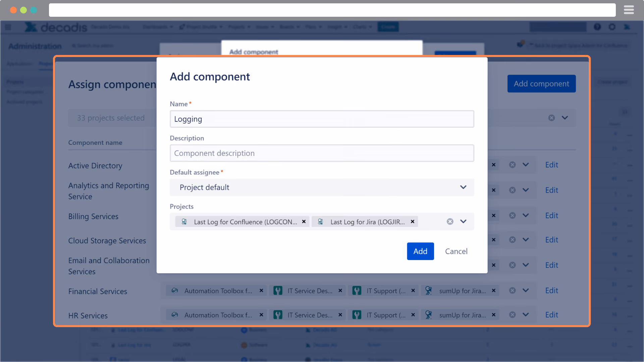Viewport: 644px width, 362px height.
Task: Clear all selected projects in dialog
Action: [450, 222]
